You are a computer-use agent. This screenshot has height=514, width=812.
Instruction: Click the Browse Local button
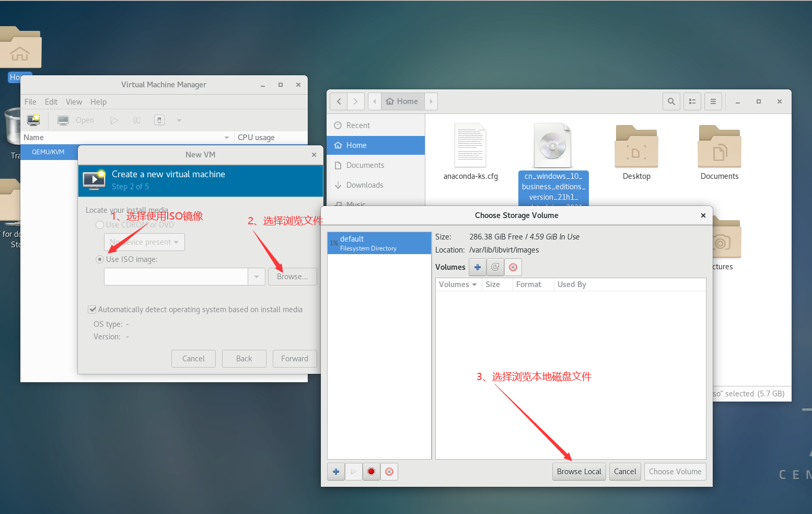pos(578,471)
